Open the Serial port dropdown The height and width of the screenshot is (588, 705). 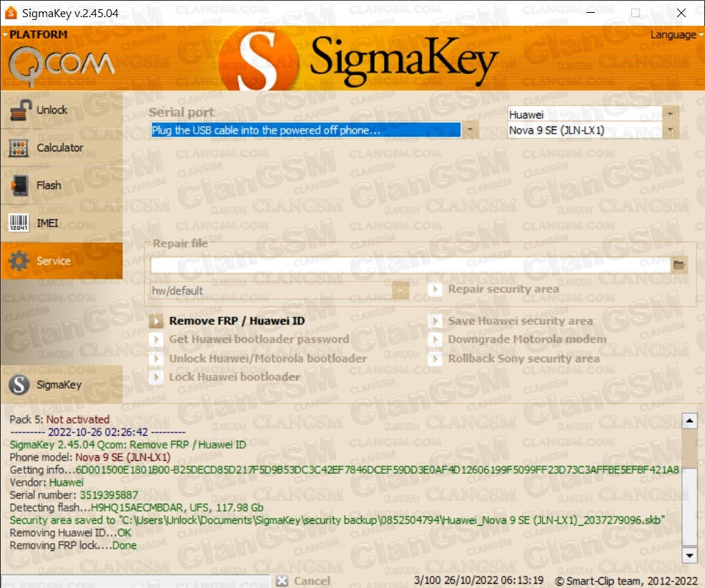(x=469, y=130)
